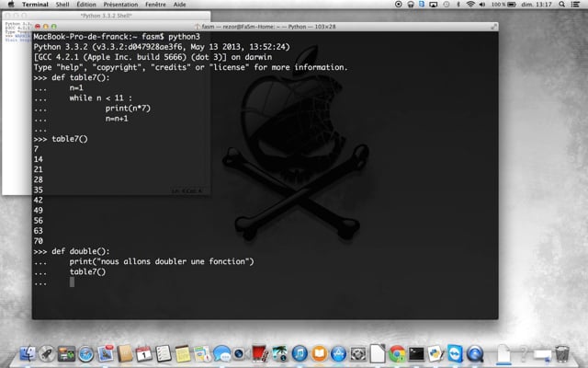
Task: Open the Wi-Fi status menu
Action: click(470, 5)
